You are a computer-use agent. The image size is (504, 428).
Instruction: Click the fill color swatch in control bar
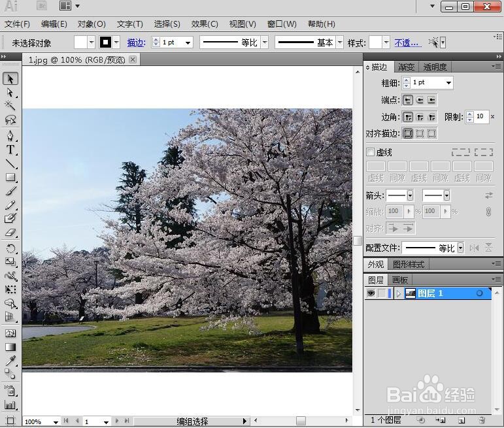click(x=80, y=42)
